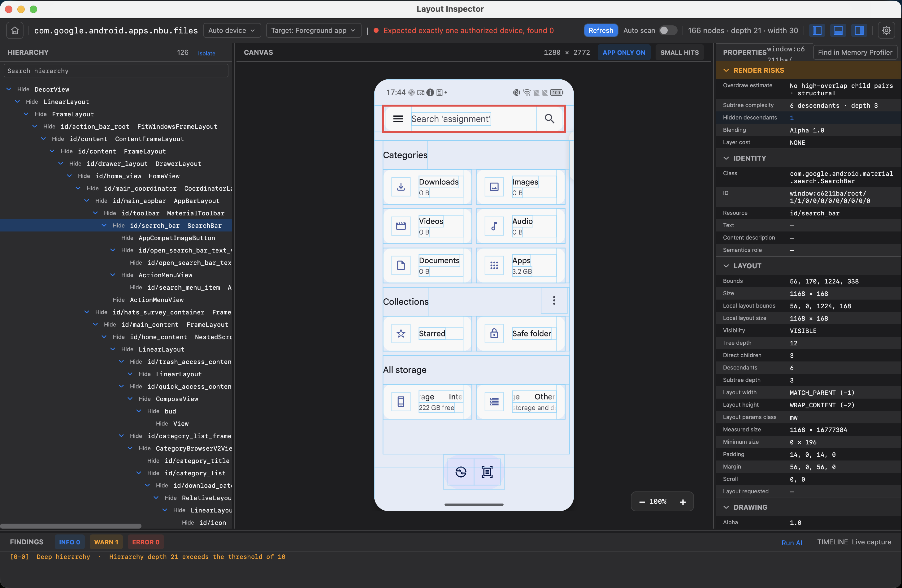Collapse the IDENTITY section
Image resolution: width=902 pixels, height=588 pixels.
726,158
